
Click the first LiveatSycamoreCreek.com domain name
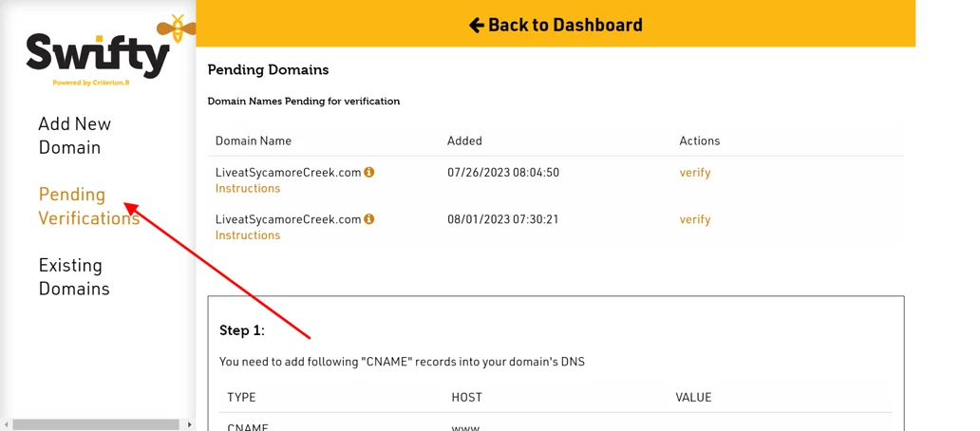tap(288, 173)
